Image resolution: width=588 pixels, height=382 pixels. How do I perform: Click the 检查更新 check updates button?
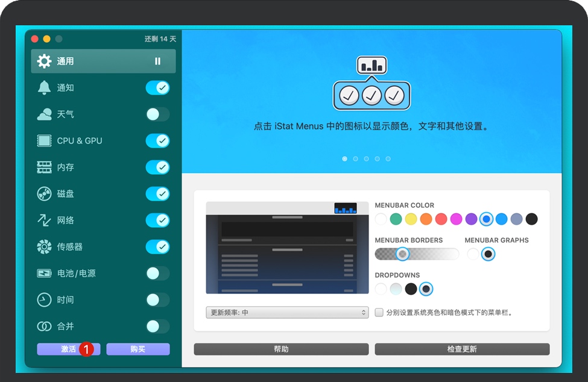462,349
